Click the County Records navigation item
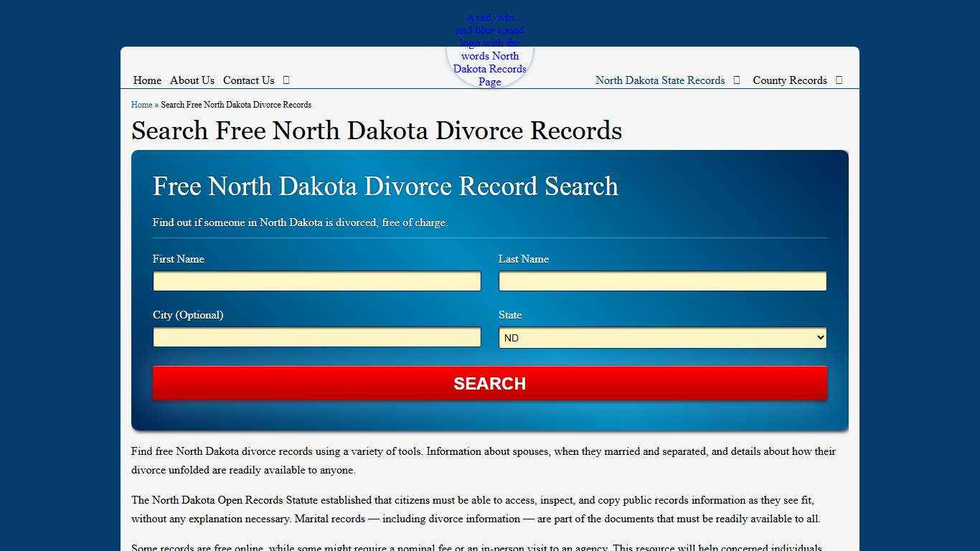 [789, 80]
